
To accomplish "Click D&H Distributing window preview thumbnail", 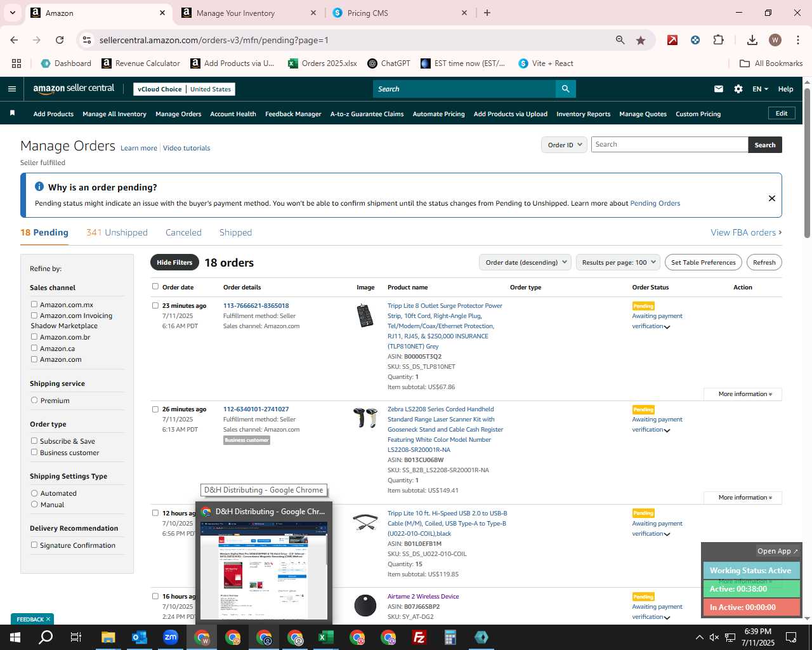I will coord(264,570).
